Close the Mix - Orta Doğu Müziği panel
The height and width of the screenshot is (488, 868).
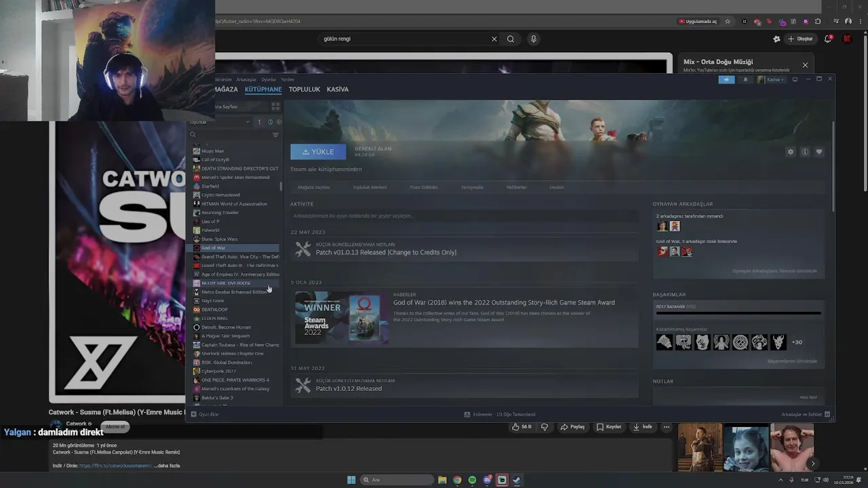click(x=805, y=65)
